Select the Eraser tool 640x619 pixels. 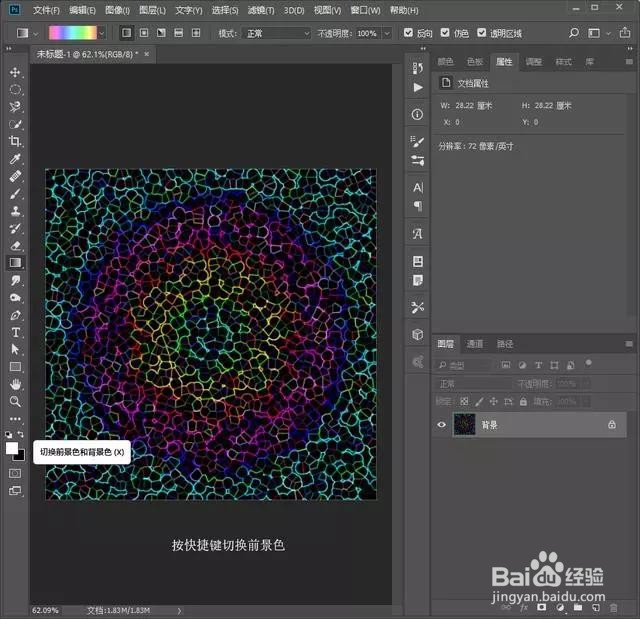tap(15, 246)
